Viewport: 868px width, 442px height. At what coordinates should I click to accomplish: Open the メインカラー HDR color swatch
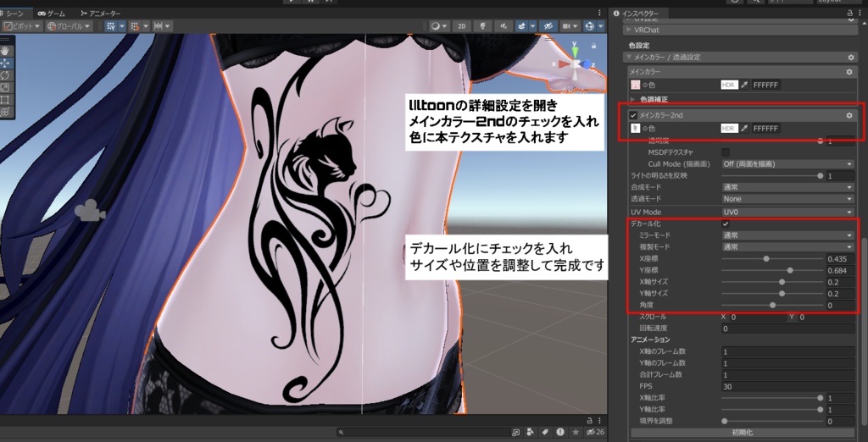(730, 86)
